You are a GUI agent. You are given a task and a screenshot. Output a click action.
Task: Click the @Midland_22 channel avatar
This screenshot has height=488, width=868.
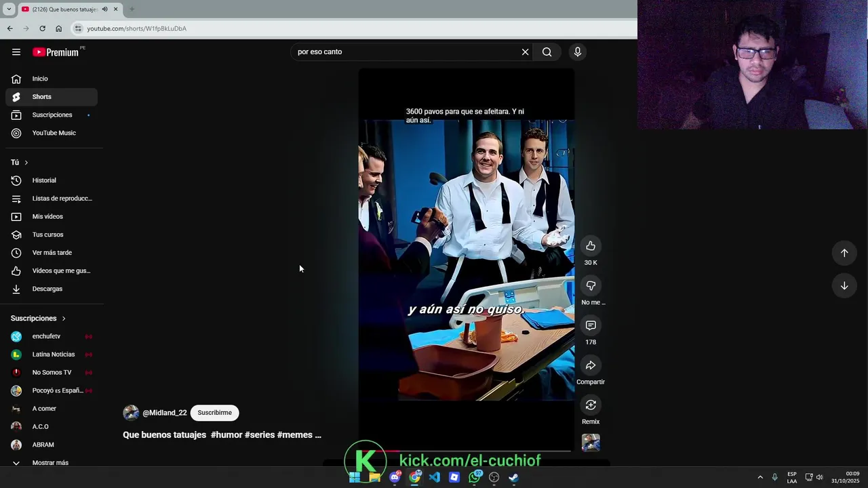(x=131, y=413)
